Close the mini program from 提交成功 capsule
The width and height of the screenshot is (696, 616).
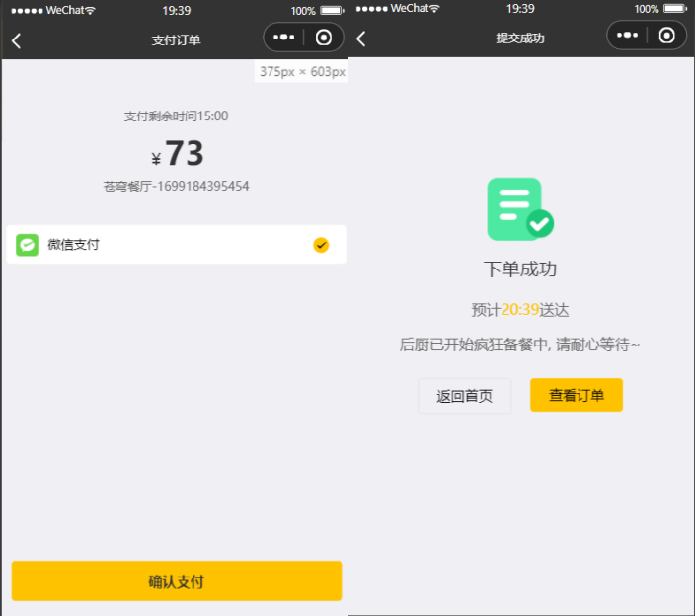click(667, 37)
